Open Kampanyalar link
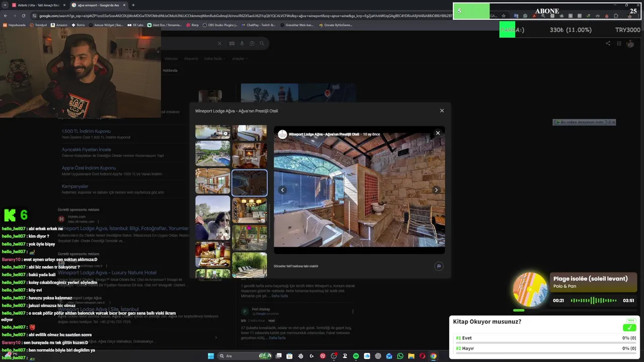Image resolution: width=644 pixels, height=362 pixels. [75, 187]
